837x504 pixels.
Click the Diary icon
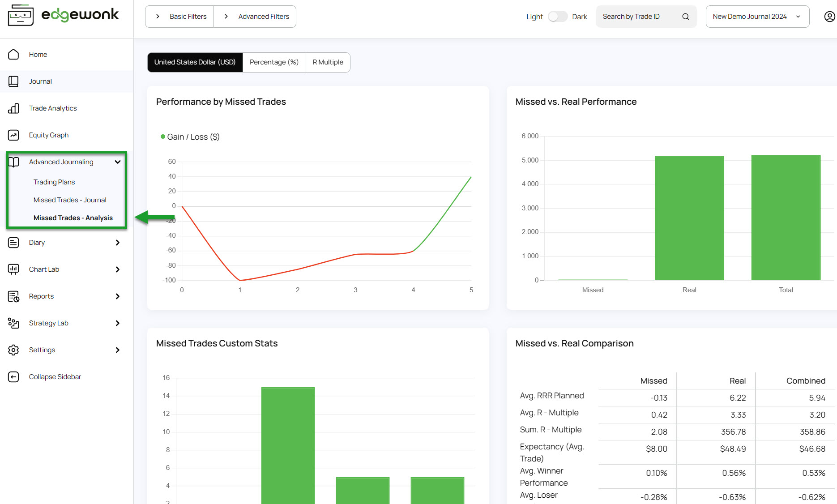coord(13,243)
